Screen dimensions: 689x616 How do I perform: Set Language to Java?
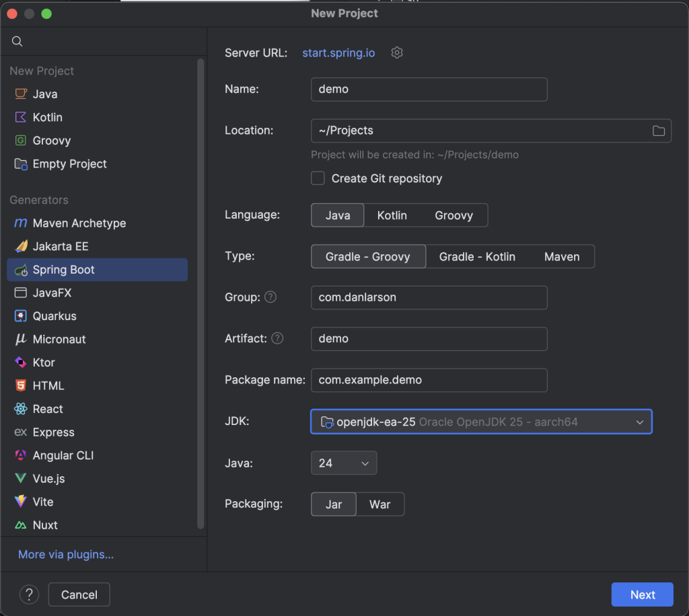click(338, 215)
